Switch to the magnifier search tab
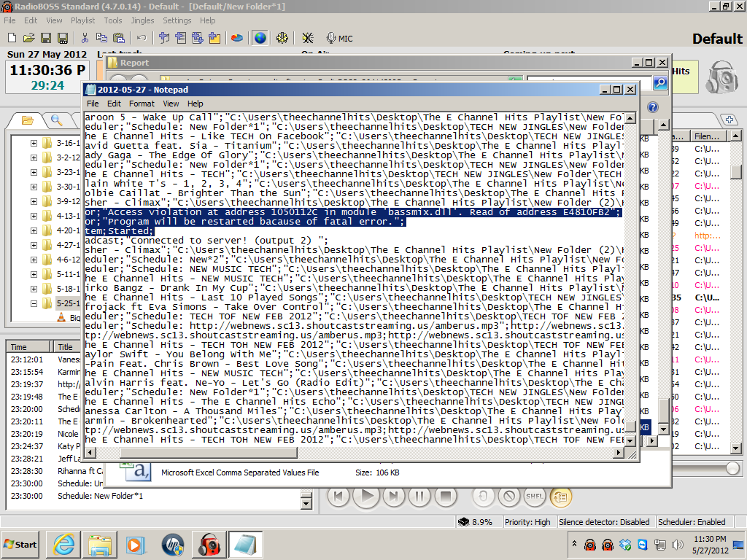This screenshot has height=560, width=747. [57, 120]
